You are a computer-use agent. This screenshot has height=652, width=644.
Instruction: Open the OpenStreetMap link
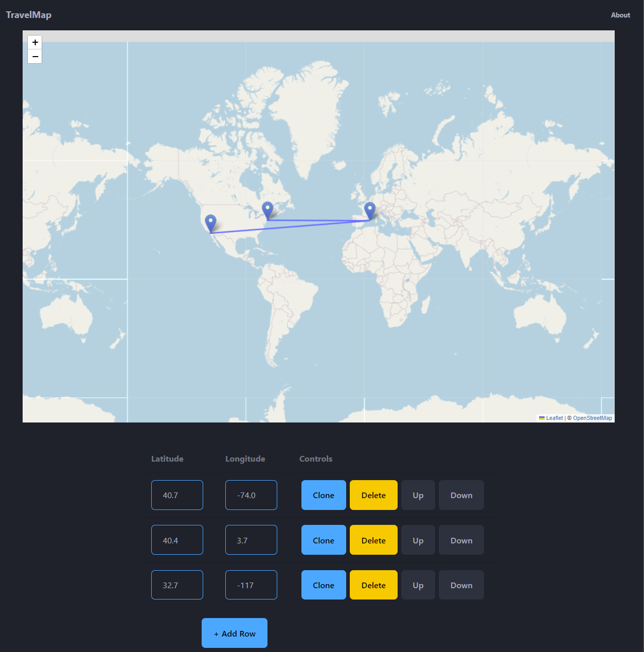coord(592,418)
